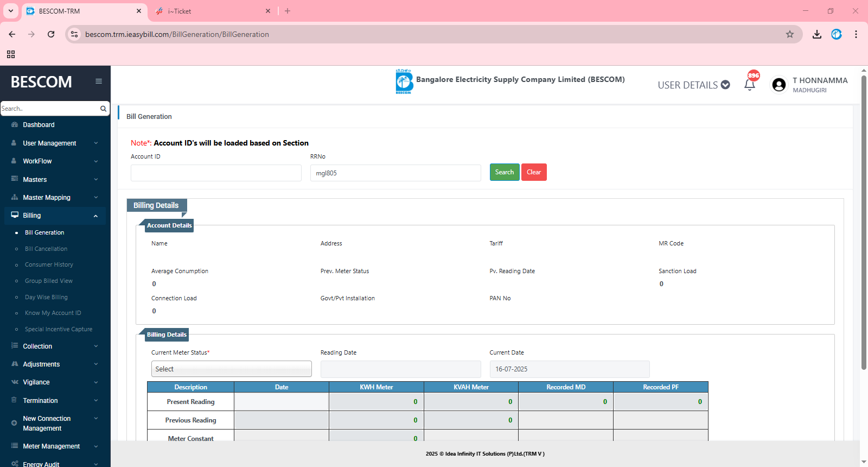This screenshot has width=868, height=467.
Task: Click the sidebar search magnifier icon
Action: click(103, 109)
